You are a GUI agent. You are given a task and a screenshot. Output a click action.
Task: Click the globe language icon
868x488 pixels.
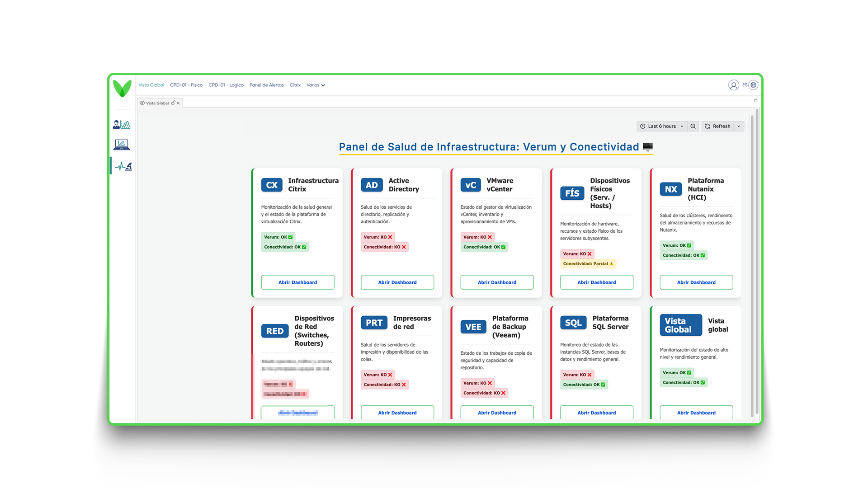[753, 85]
